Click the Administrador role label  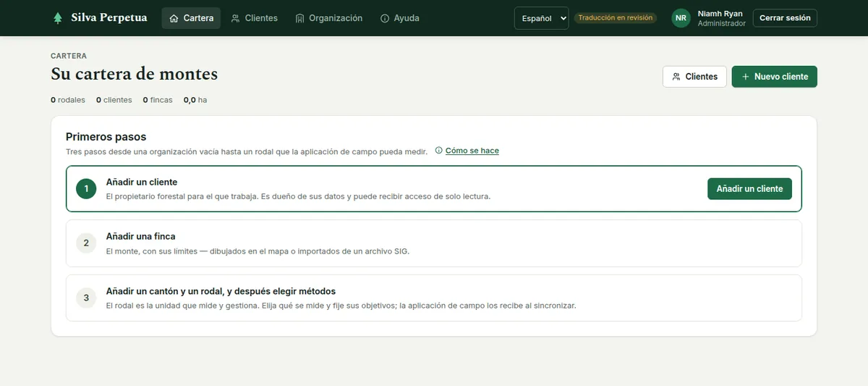click(721, 24)
